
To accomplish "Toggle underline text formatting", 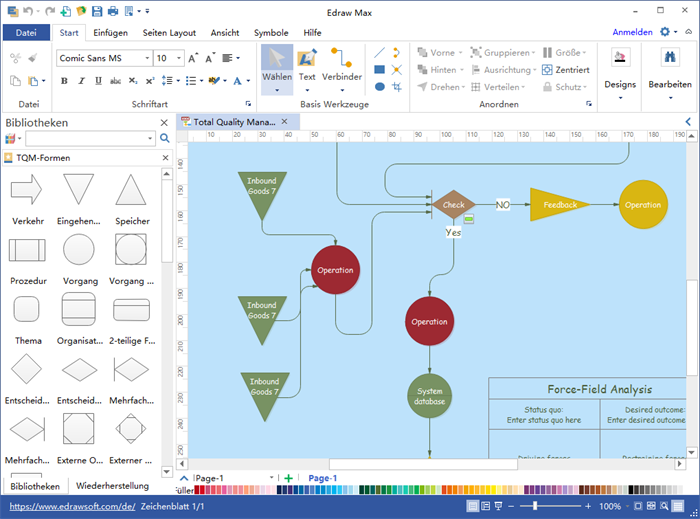I will click(x=96, y=81).
